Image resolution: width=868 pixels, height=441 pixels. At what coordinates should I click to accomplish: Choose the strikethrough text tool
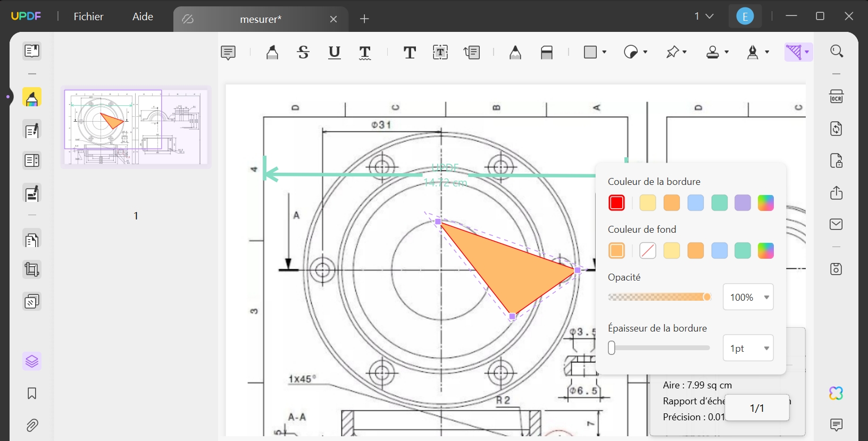[x=303, y=52]
